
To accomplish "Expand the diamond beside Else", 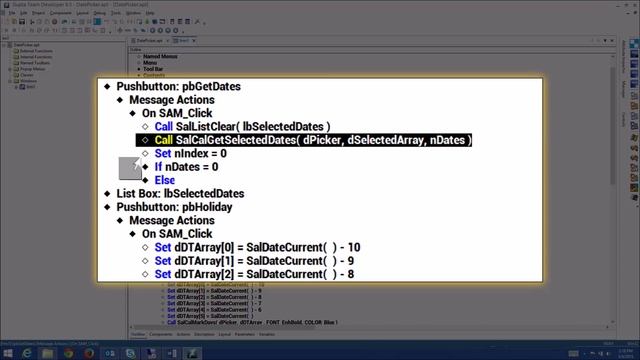I will (145, 180).
